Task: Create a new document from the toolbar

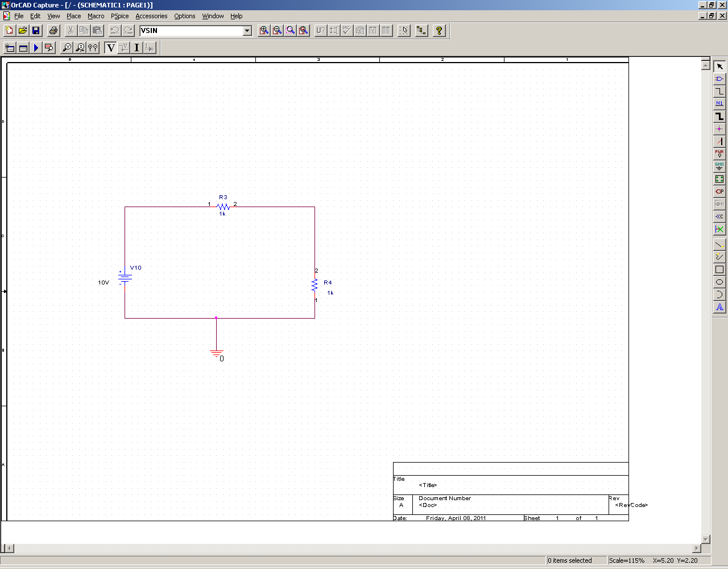Action: 9,31
